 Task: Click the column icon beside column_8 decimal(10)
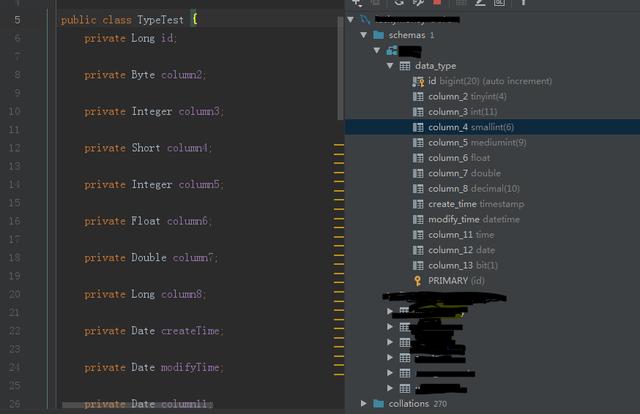(418, 189)
